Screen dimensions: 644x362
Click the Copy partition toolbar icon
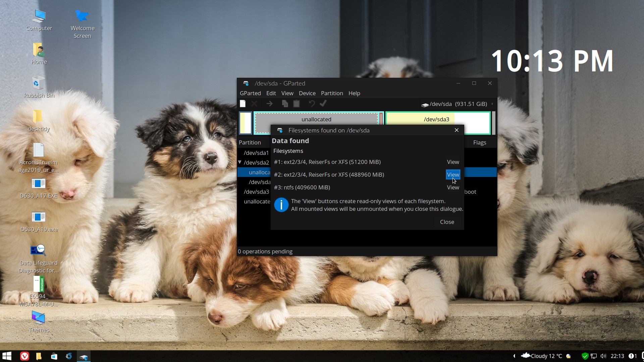[285, 104]
